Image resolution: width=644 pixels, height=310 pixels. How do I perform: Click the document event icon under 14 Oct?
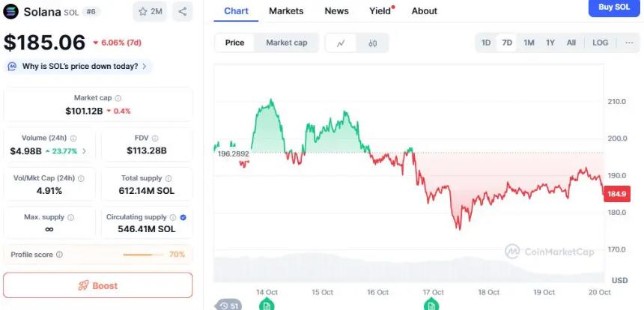[x=267, y=303]
